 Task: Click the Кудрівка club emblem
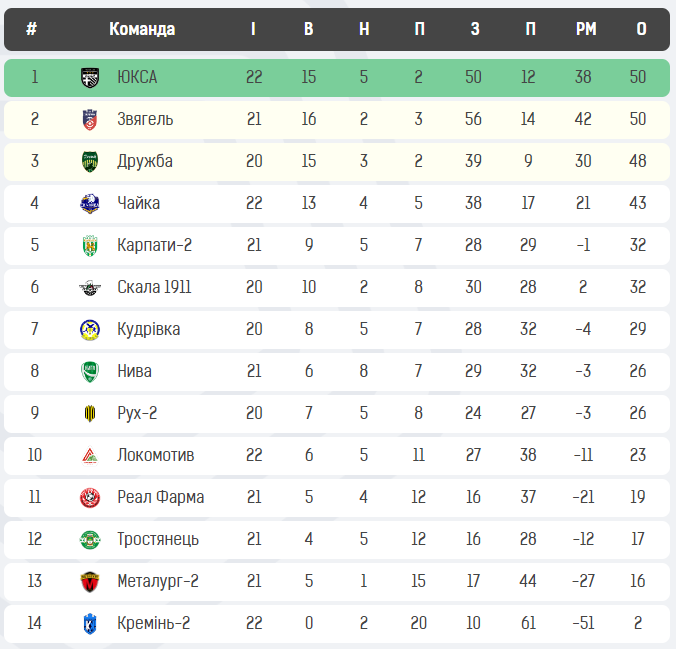coord(90,329)
